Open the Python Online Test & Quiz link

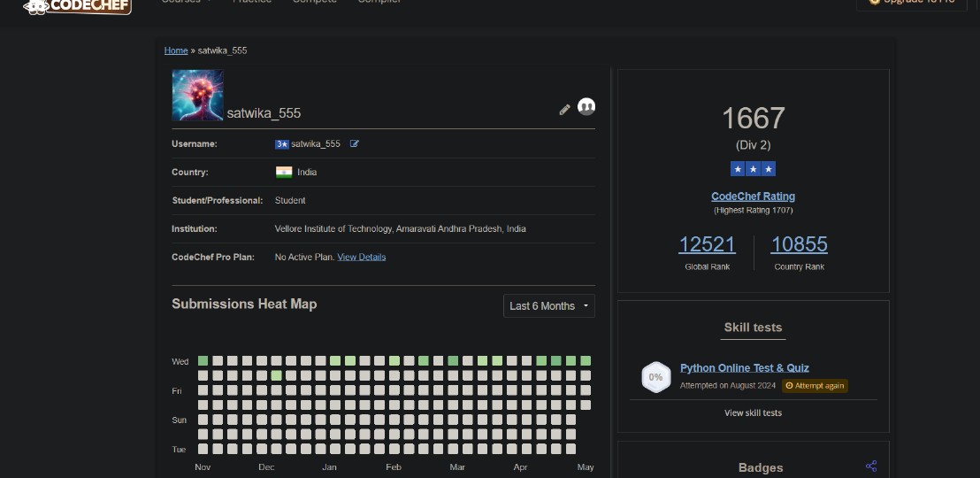point(745,368)
